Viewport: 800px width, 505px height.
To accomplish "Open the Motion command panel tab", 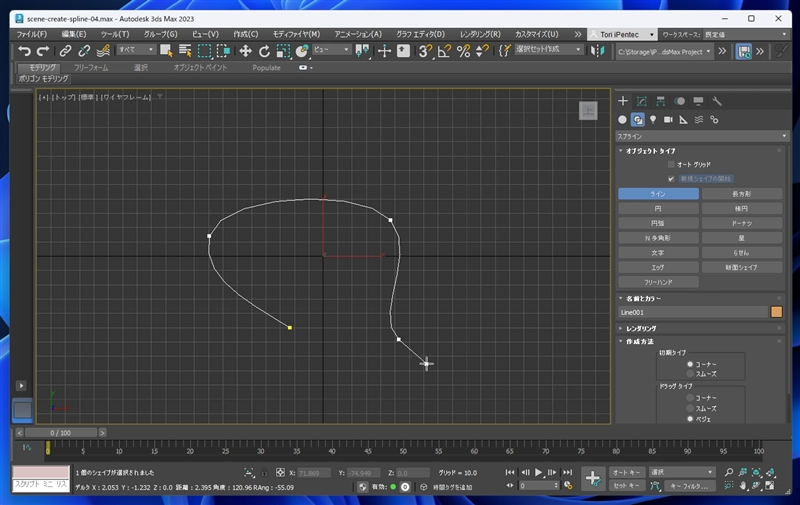I will (680, 101).
